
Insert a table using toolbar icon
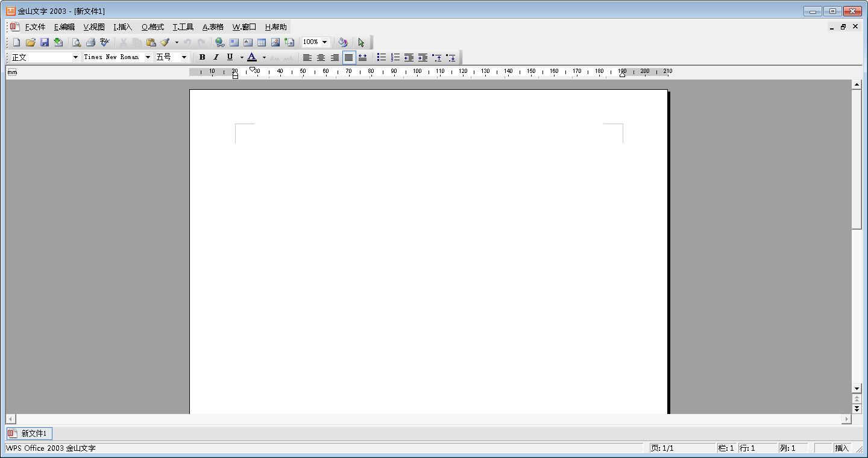coord(262,42)
